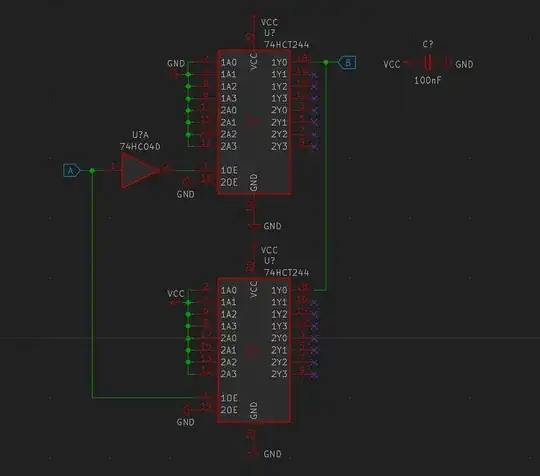Viewport: 540px width, 476px height.
Task: Select the 74HC04D value text
Action: (140, 147)
